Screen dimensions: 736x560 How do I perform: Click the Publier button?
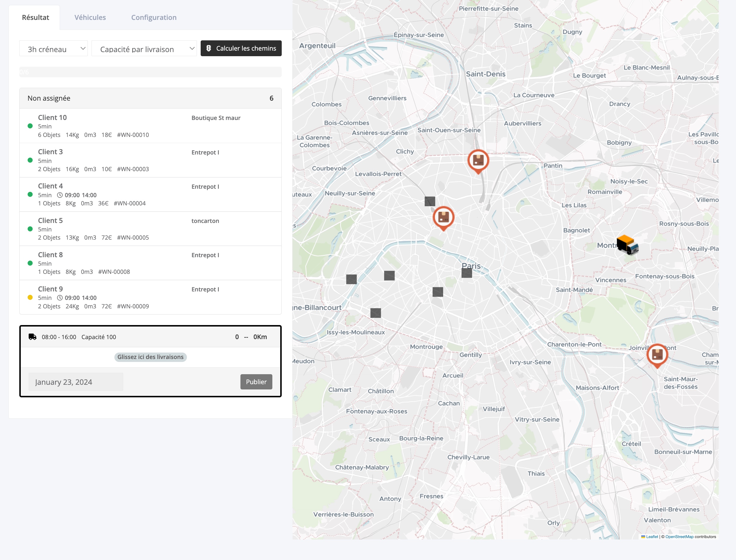tap(256, 382)
